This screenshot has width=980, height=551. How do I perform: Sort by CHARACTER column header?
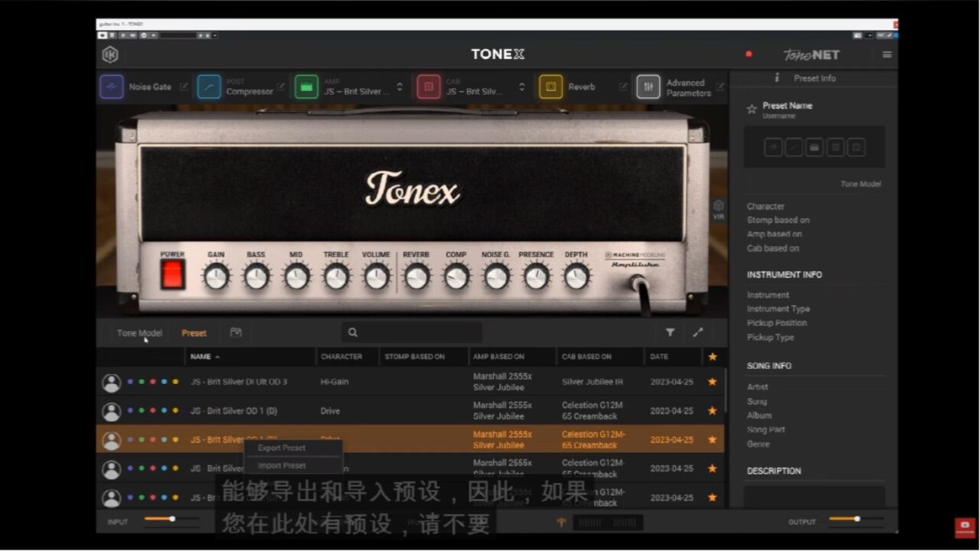coord(341,357)
